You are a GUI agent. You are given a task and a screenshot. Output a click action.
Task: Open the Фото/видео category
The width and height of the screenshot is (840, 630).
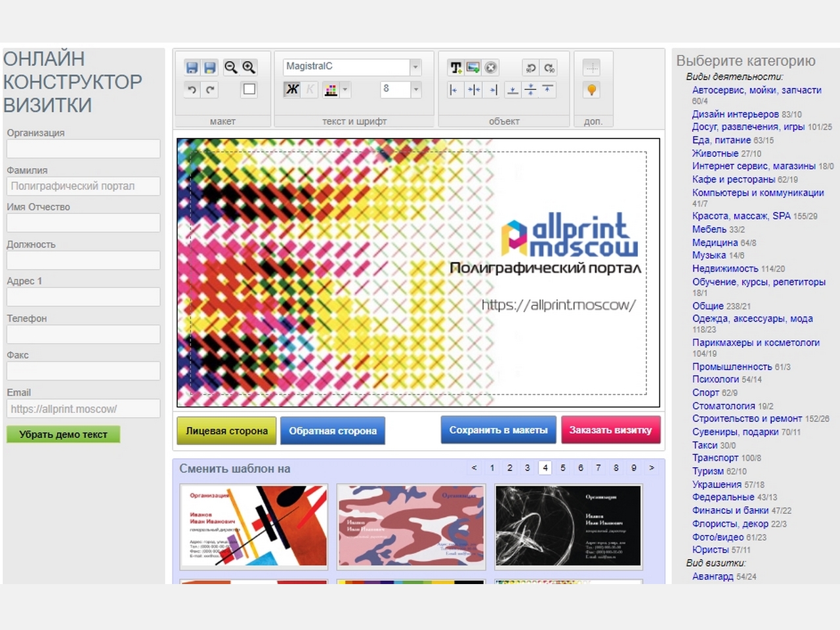(718, 537)
